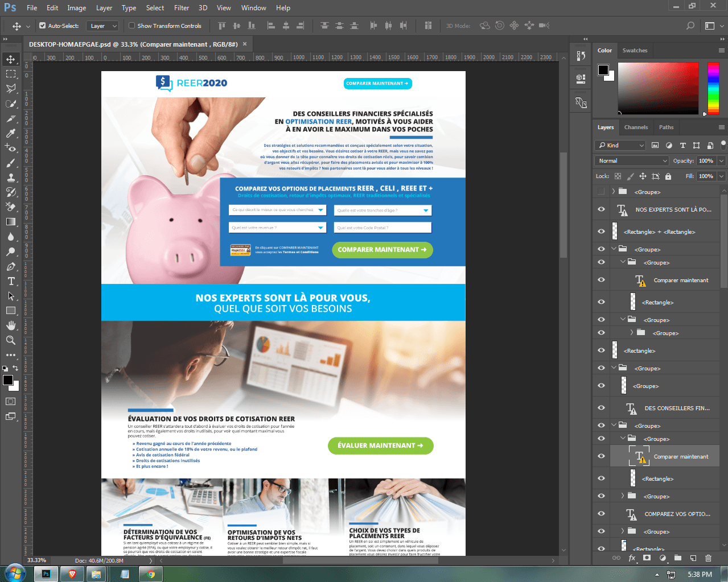Hide the Rectangle + Rectangle layer
This screenshot has height=582, width=728.
coord(601,232)
